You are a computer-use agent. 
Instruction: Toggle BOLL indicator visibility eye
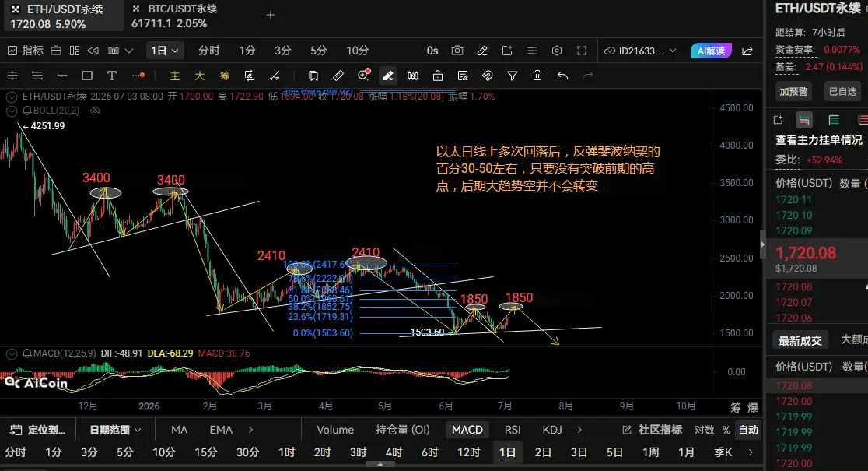[x=95, y=111]
